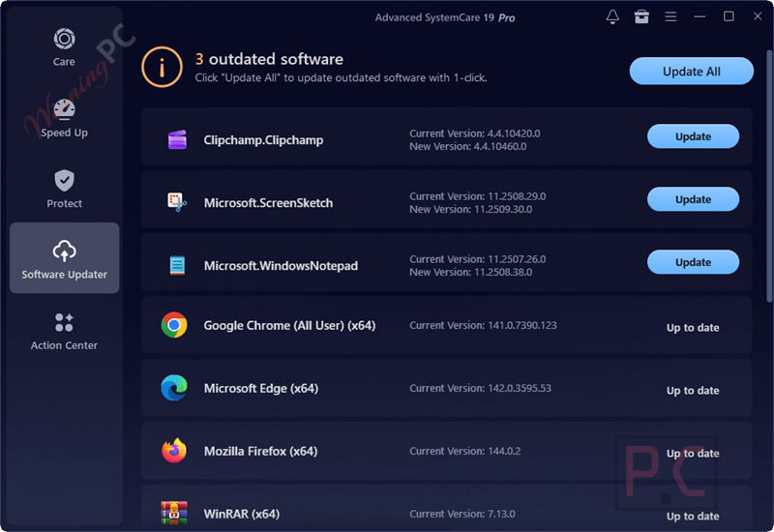Open the Action Center section
Image resolution: width=774 pixels, height=532 pixels.
pos(64,331)
